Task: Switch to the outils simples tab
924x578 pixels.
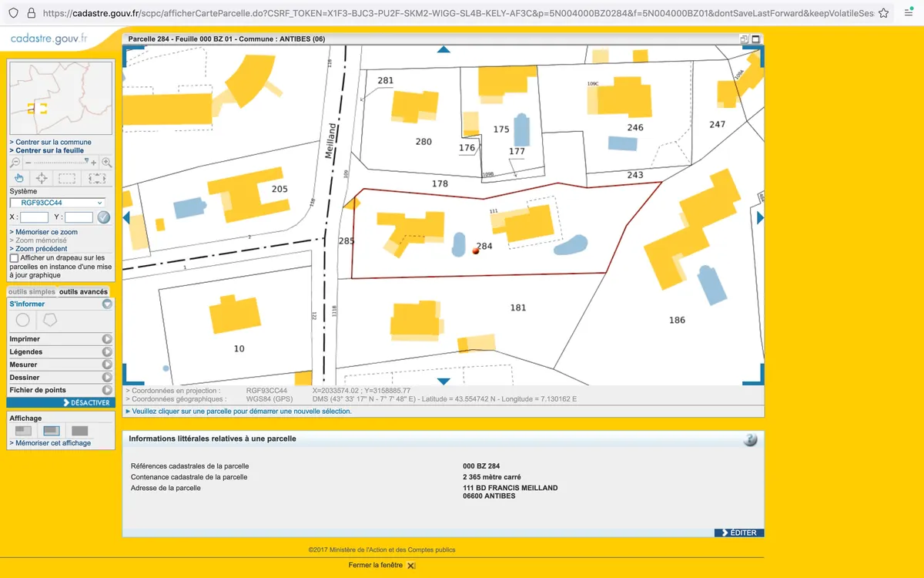Action: click(x=32, y=292)
